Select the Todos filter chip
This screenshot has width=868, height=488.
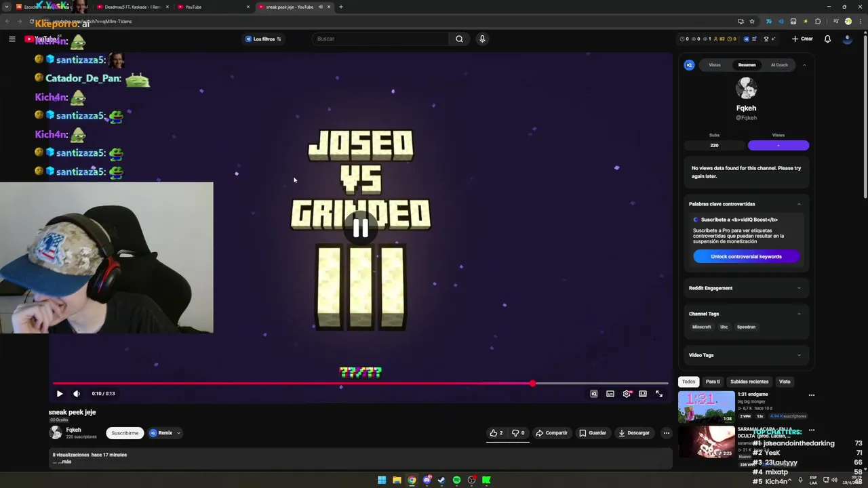click(x=688, y=382)
